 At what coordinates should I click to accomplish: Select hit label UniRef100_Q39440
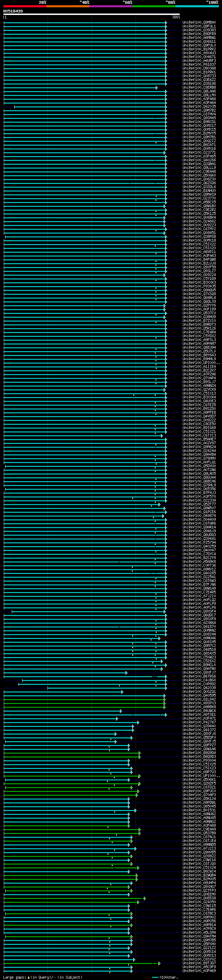click(x=199, y=726)
